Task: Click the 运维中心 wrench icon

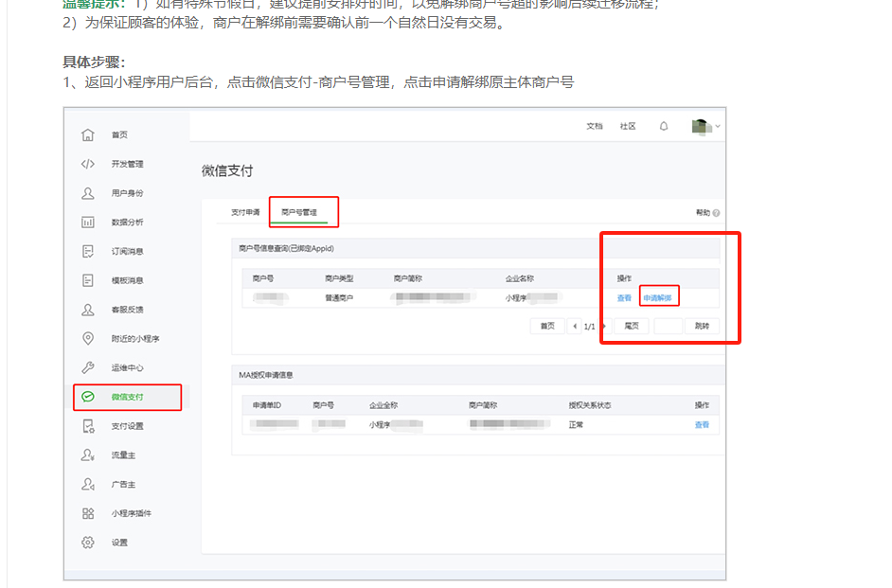Action: [x=88, y=367]
